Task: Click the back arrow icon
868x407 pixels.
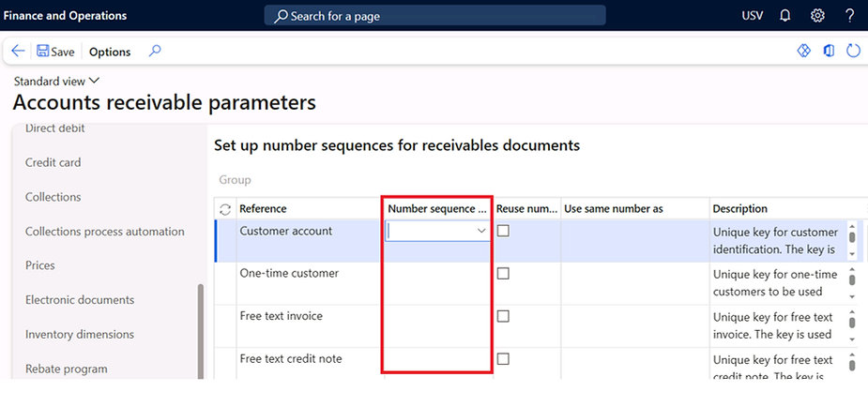Action: click(18, 52)
